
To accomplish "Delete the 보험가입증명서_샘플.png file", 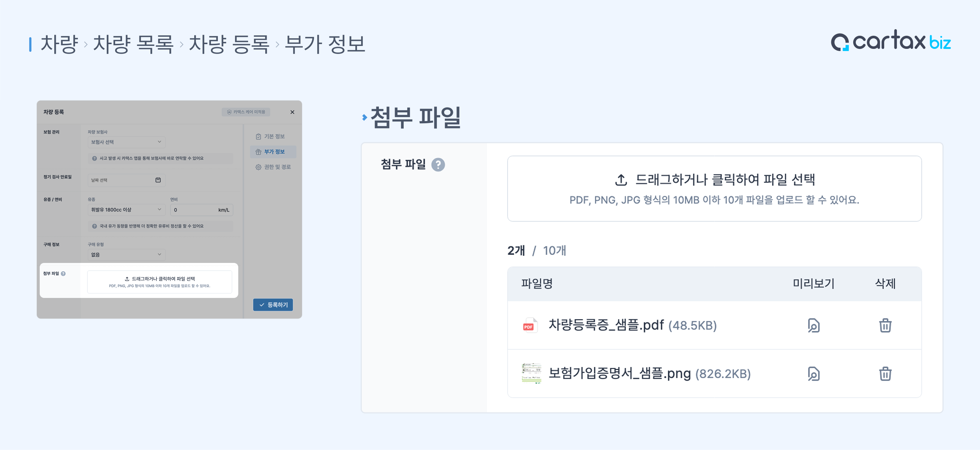I will pyautogui.click(x=885, y=373).
